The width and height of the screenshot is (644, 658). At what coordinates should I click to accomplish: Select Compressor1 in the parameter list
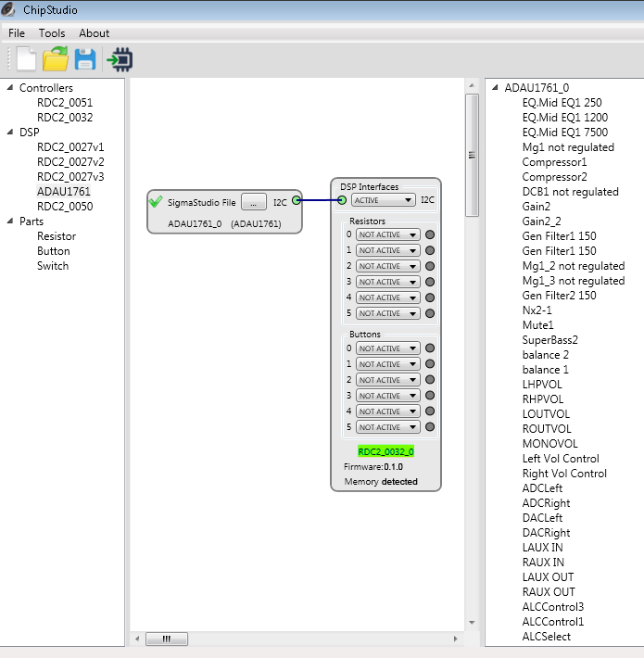[554, 162]
